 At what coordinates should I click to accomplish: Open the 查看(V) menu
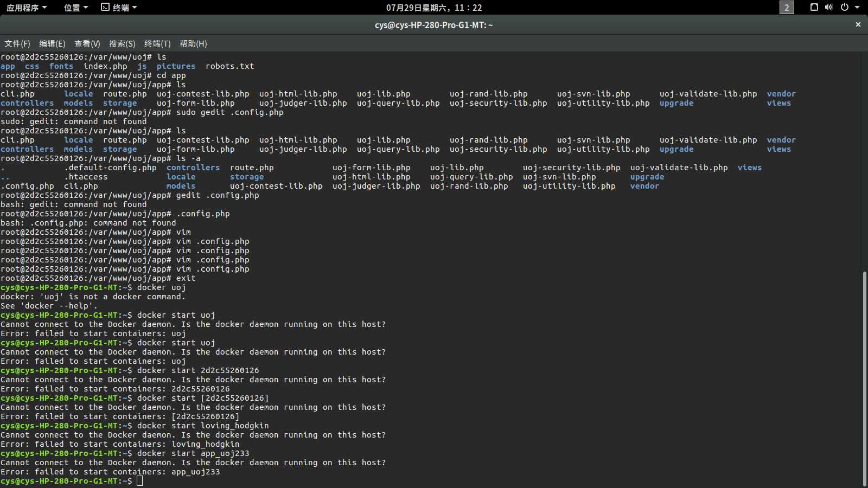click(87, 43)
